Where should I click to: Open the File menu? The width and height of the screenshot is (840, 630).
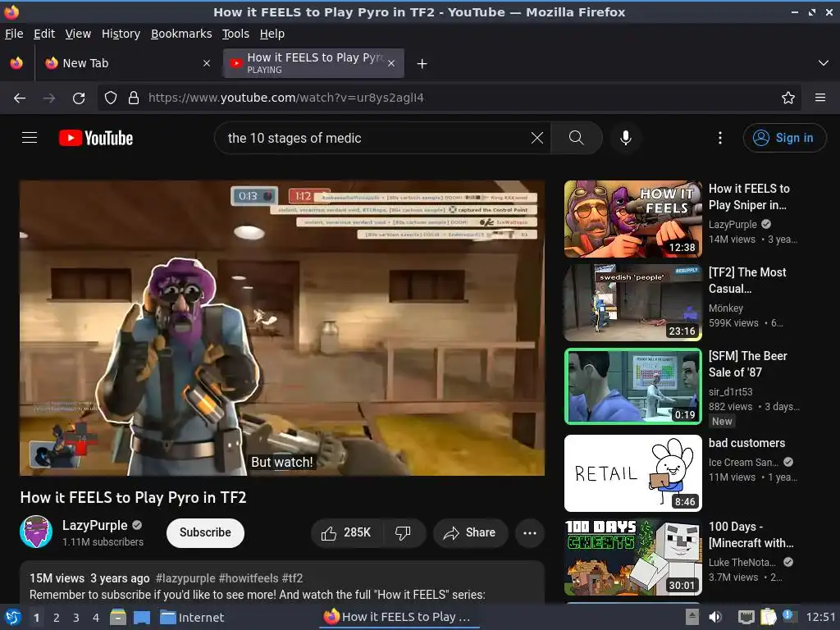[14, 34]
